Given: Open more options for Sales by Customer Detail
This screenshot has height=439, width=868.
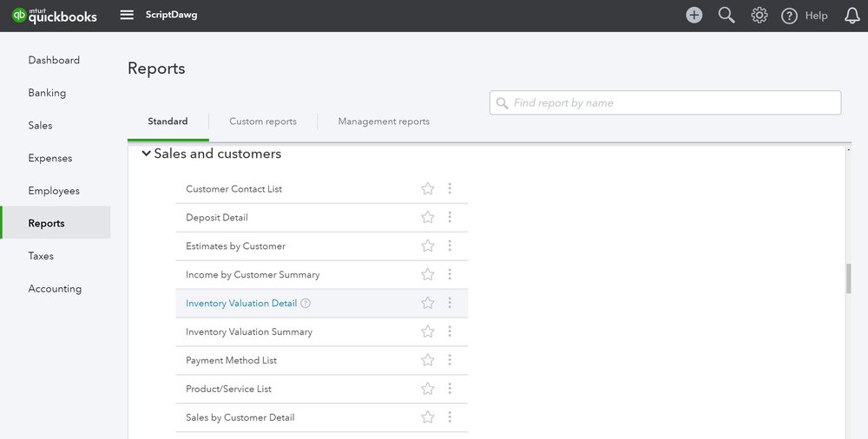Looking at the screenshot, I should tap(450, 417).
